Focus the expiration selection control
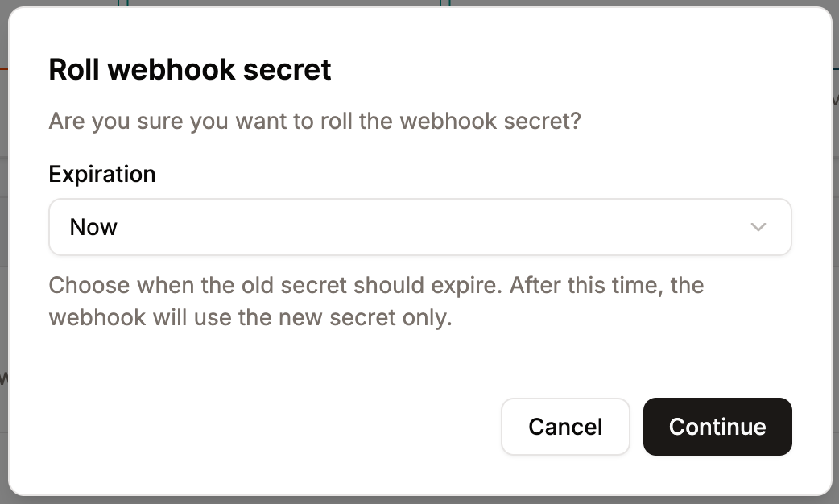 419,227
